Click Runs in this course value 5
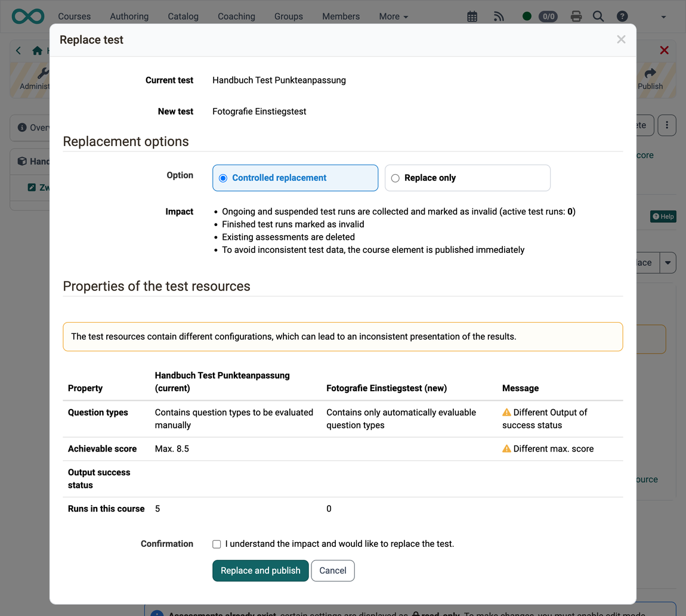This screenshot has width=686, height=616. (x=157, y=509)
